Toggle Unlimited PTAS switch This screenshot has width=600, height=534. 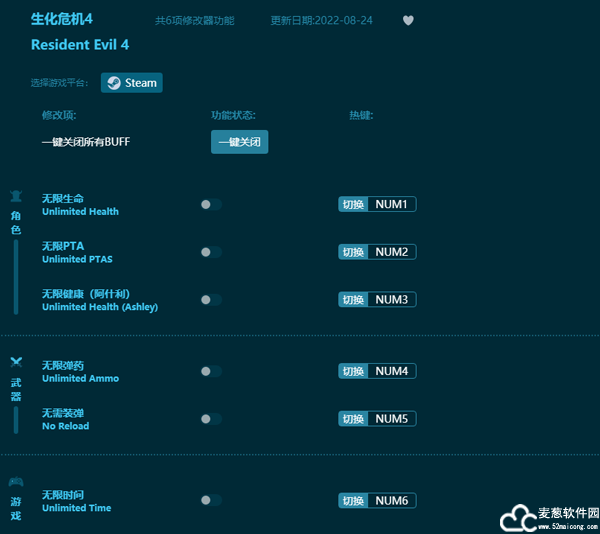point(211,252)
